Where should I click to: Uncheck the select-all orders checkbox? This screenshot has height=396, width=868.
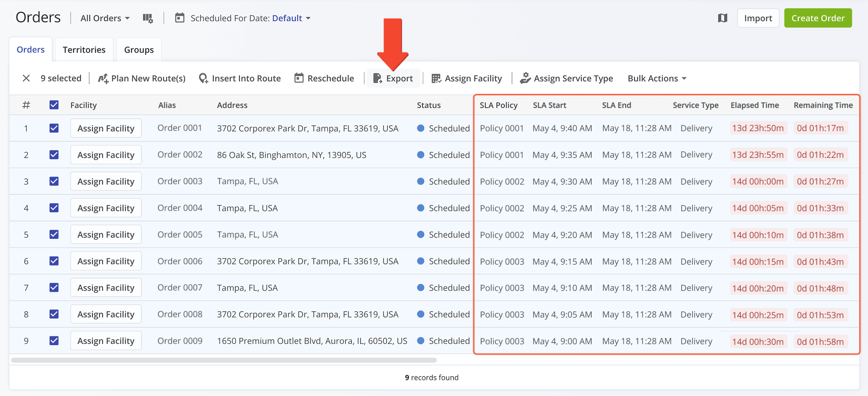click(54, 105)
